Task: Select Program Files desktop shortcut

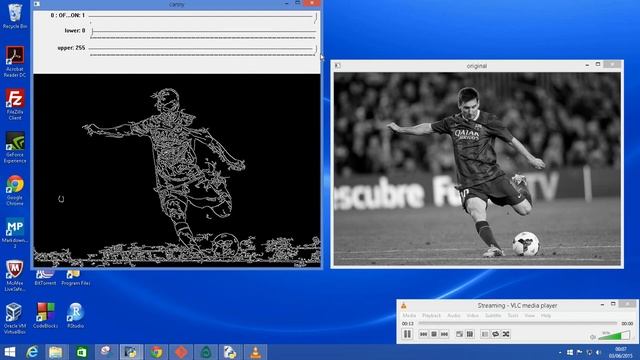Action: click(x=76, y=278)
